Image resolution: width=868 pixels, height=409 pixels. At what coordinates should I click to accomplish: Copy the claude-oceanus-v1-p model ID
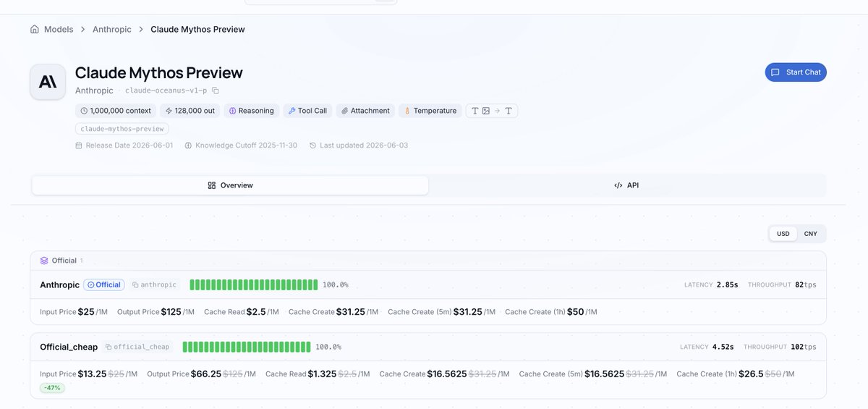[x=216, y=90]
